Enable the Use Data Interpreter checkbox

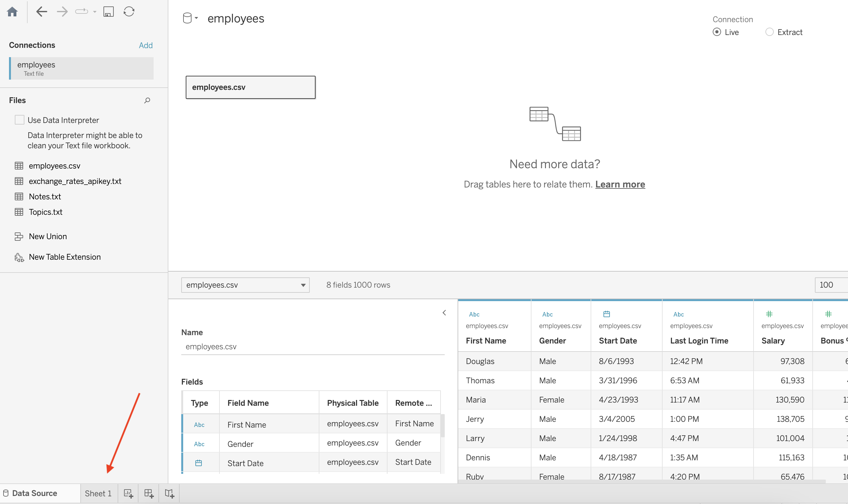pyautogui.click(x=20, y=120)
